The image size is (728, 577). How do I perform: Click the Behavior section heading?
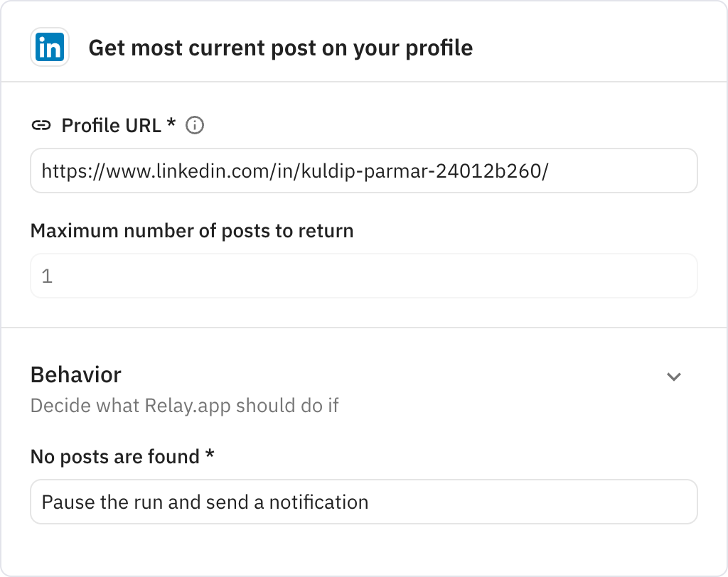tap(75, 374)
